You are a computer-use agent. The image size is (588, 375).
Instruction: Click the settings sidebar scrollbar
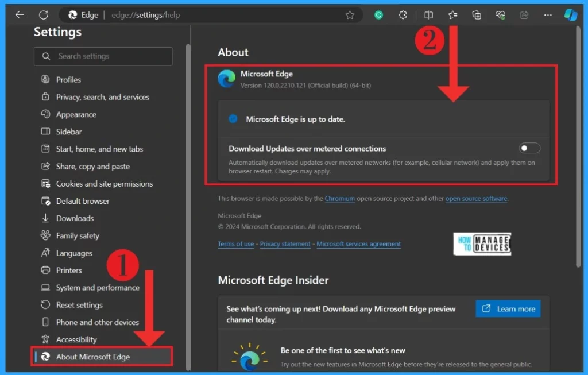188,206
